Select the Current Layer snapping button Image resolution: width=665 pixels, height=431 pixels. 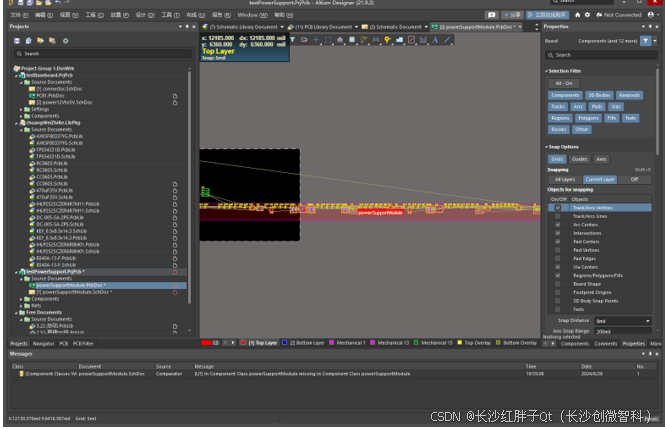tap(599, 179)
